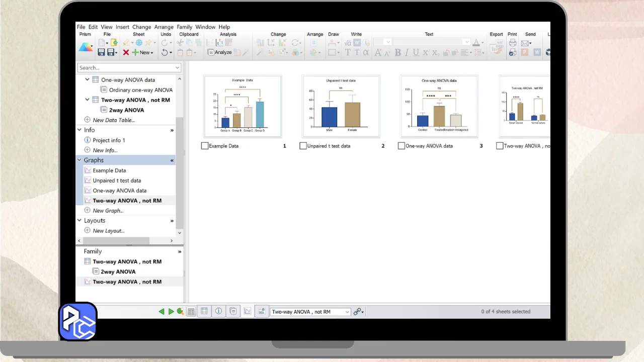Screen dimensions: 644x362
Task: Open the font name dropdown
Action: [467, 42]
